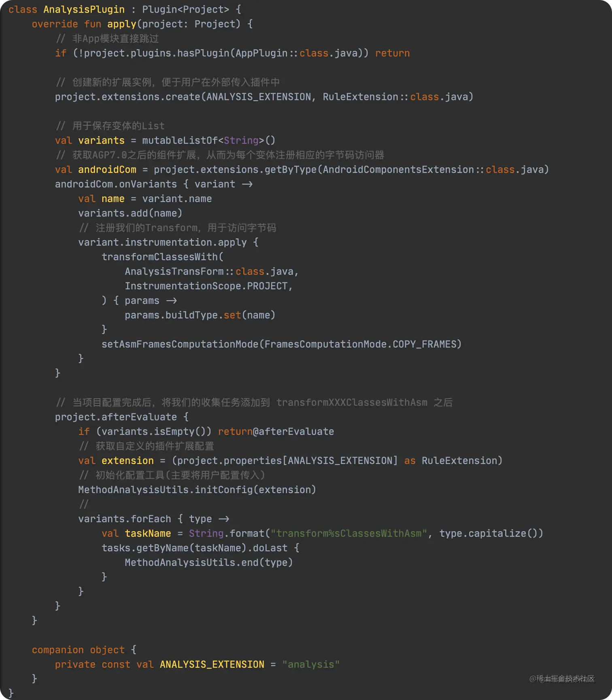Click onVariants in androidCom.onVariants
Screen dimensions: 612x700
point(148,184)
